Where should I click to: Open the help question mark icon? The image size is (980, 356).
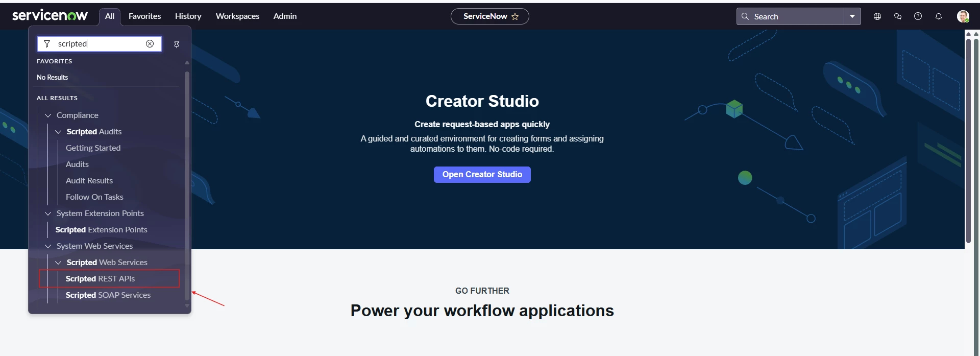(918, 16)
